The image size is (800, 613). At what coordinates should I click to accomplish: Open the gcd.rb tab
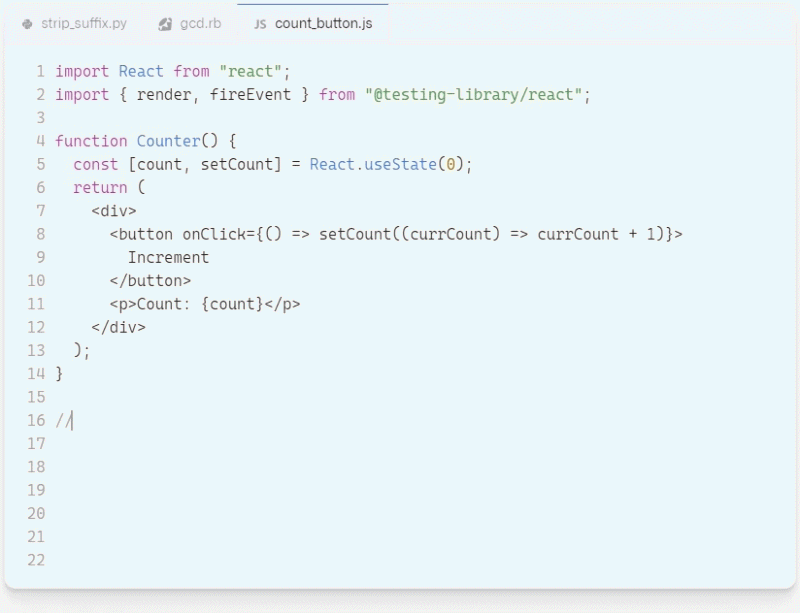(x=190, y=23)
